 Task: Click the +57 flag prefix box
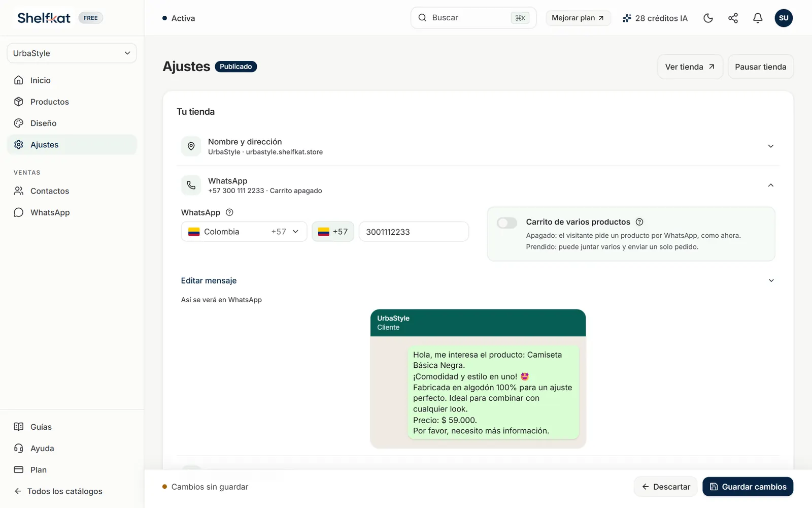click(x=333, y=232)
